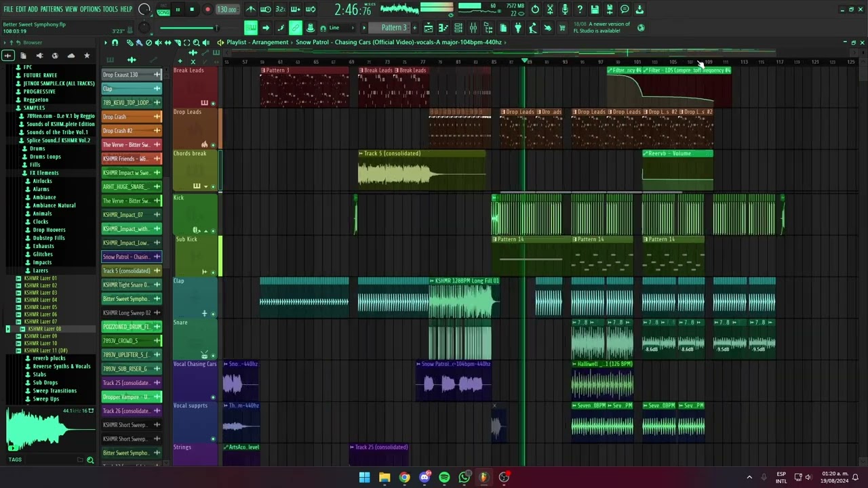Open the browser files tab icon

click(x=23, y=56)
